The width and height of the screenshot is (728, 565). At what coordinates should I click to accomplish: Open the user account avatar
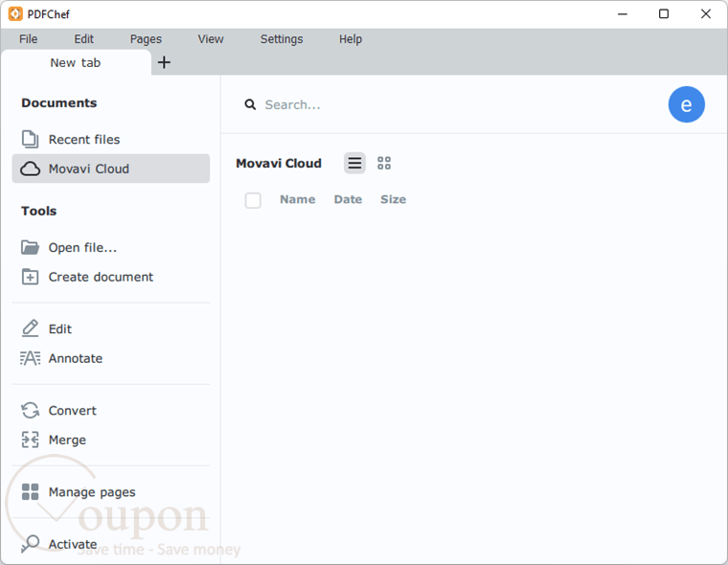tap(686, 104)
